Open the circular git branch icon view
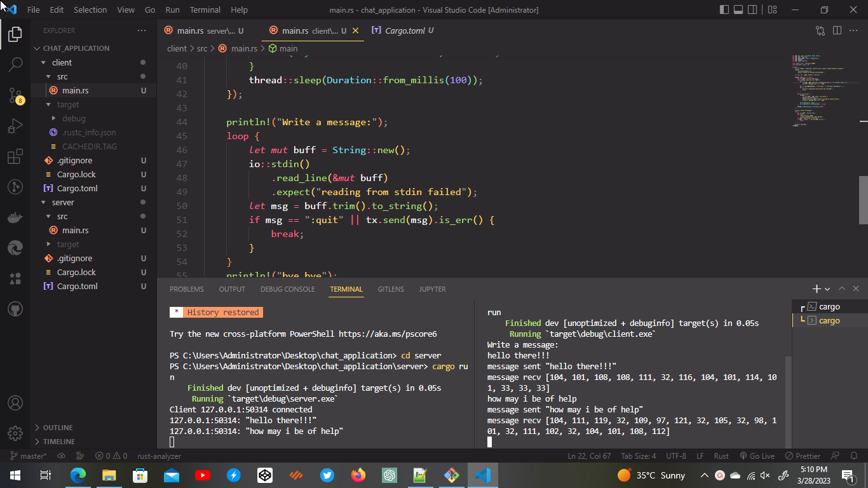Image resolution: width=868 pixels, height=488 pixels. (x=15, y=187)
